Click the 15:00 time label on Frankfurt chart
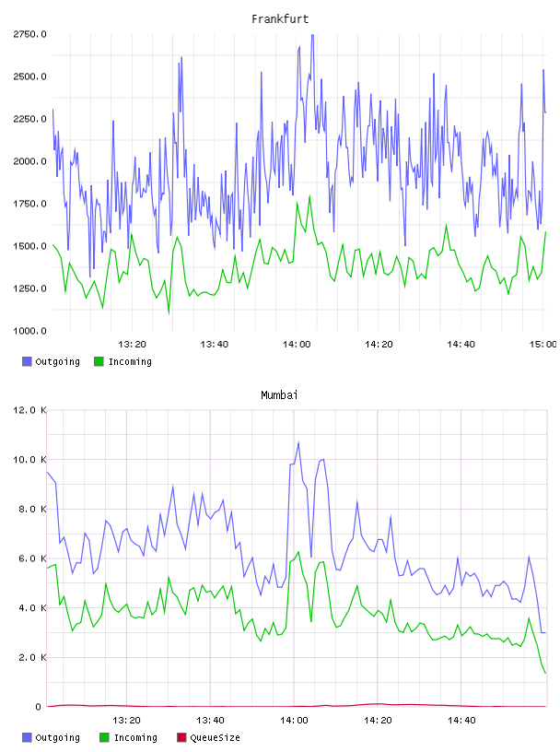This screenshot has width=560, height=752. click(543, 345)
